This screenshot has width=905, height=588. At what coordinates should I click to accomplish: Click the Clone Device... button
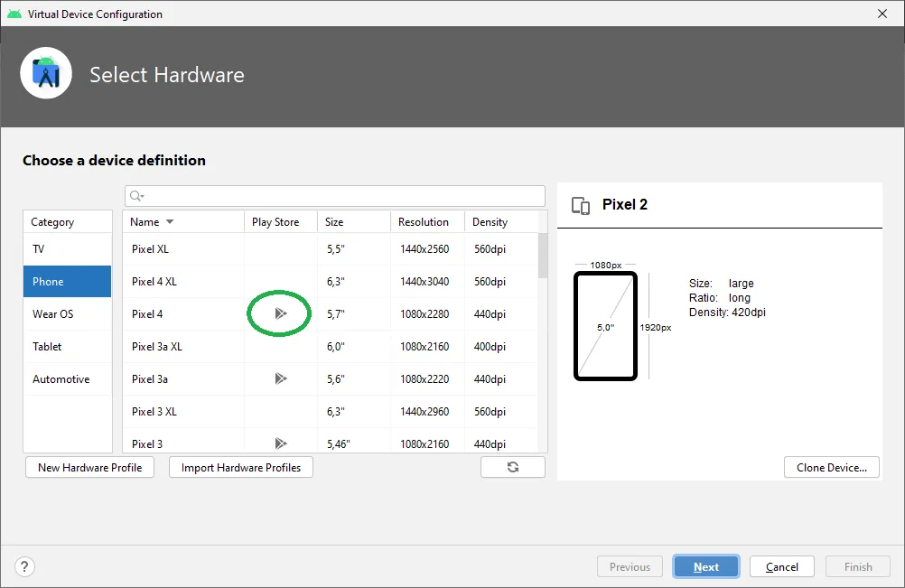[x=832, y=467]
